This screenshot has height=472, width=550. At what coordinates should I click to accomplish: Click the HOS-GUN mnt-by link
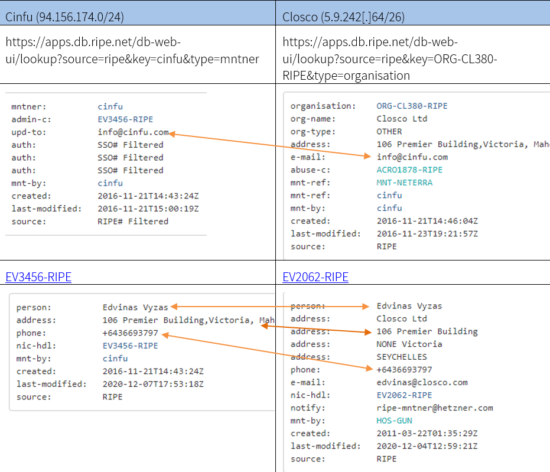click(394, 420)
